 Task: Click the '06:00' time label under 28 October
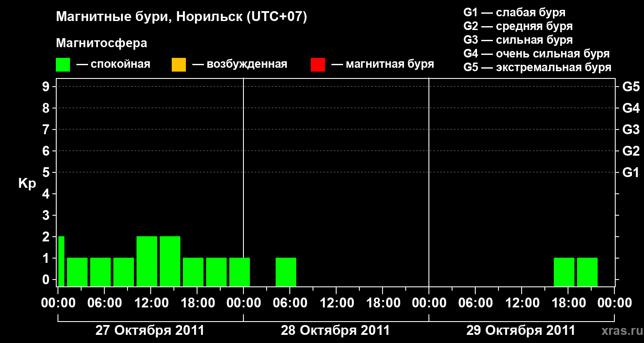(289, 303)
